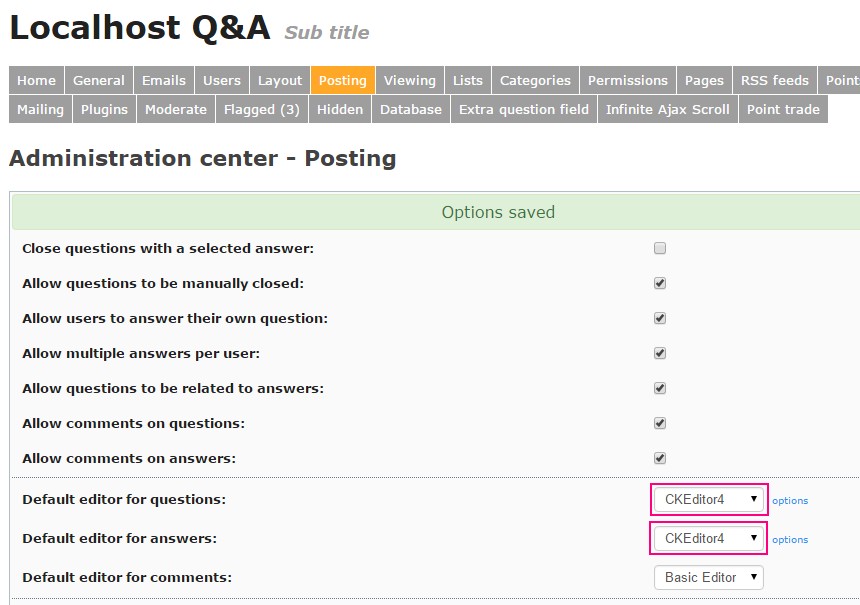Image resolution: width=860 pixels, height=605 pixels.
Task: Navigate to RSS feeds tab
Action: (x=775, y=81)
